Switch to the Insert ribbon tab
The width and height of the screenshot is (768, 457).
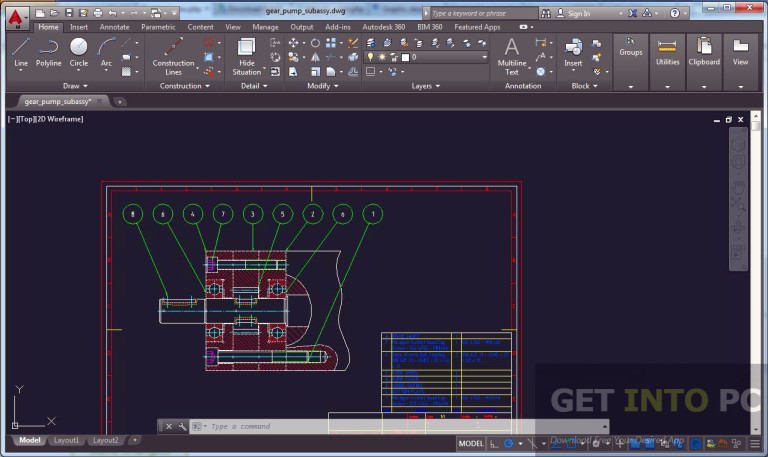point(78,27)
